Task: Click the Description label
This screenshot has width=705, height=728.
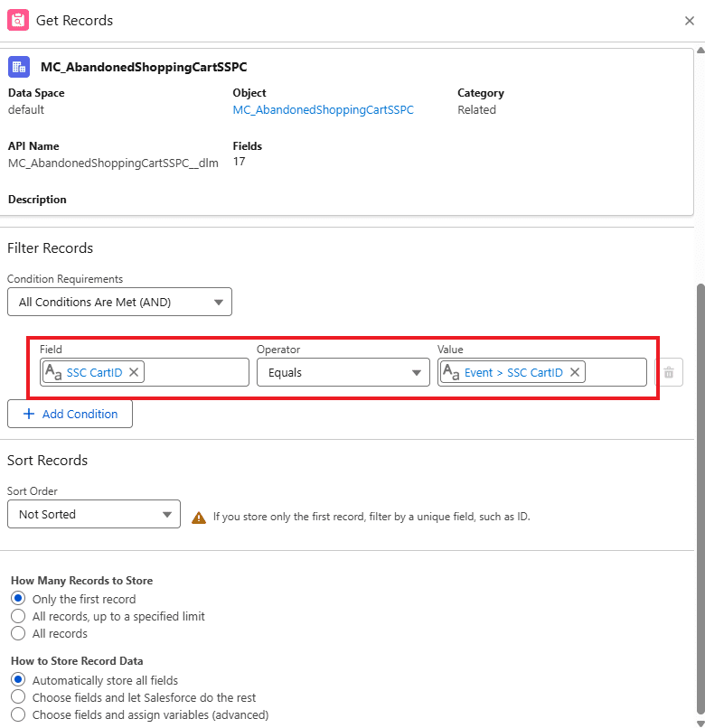Action: point(37,200)
